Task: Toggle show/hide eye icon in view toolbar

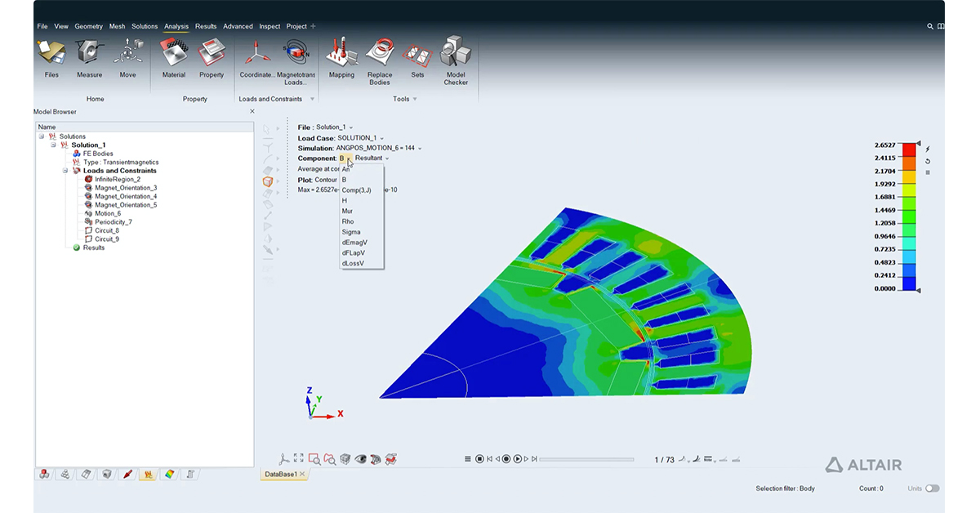Action: pos(361,459)
